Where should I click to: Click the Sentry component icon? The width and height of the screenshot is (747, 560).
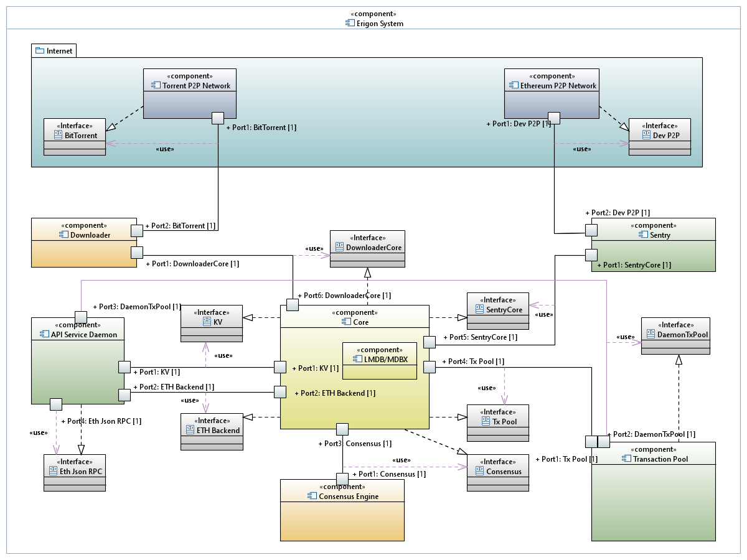tap(644, 235)
